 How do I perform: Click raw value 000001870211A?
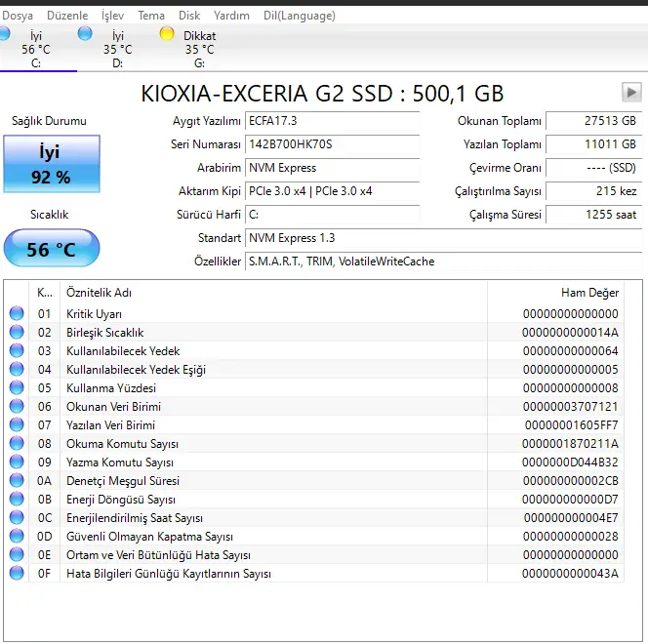pyautogui.click(x=570, y=444)
